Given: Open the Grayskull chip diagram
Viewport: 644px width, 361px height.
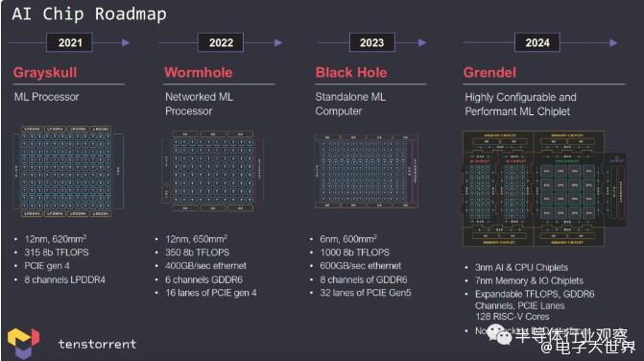Looking at the screenshot, I should tap(68, 171).
